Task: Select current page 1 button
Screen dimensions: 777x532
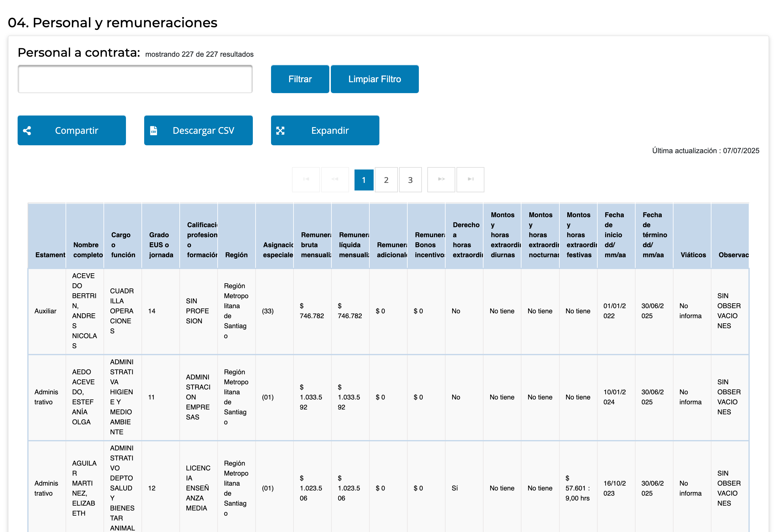Action: 364,180
